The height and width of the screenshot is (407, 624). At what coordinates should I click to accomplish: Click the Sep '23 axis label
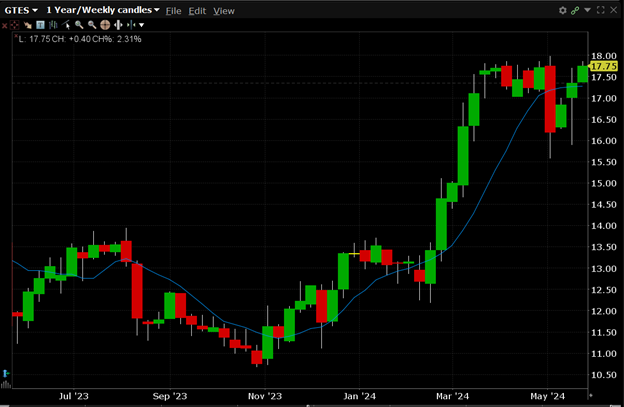coord(170,396)
